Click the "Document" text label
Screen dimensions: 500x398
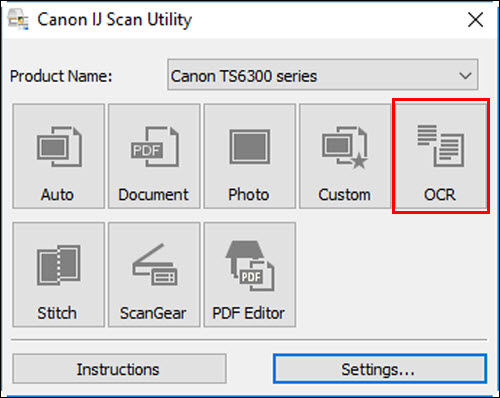153,195
